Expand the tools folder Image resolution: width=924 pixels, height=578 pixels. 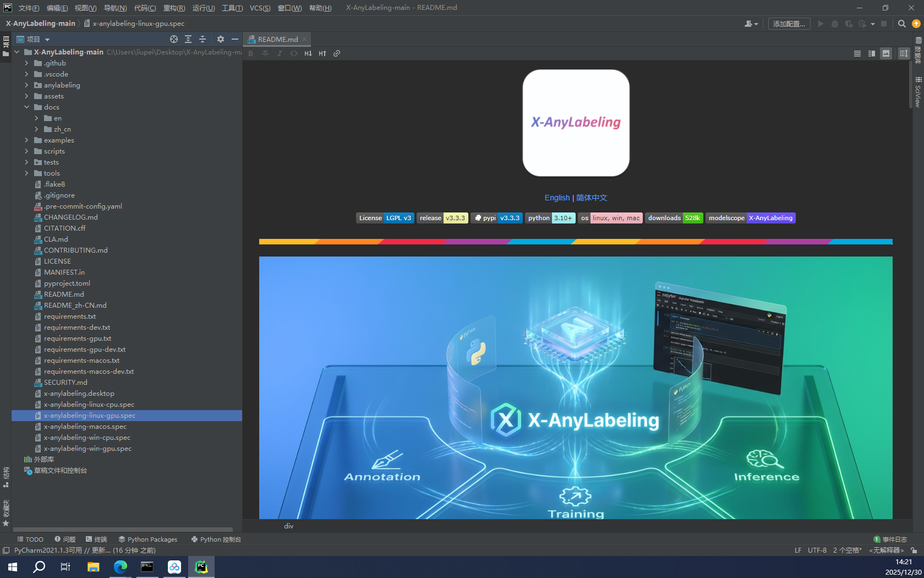pyautogui.click(x=26, y=173)
